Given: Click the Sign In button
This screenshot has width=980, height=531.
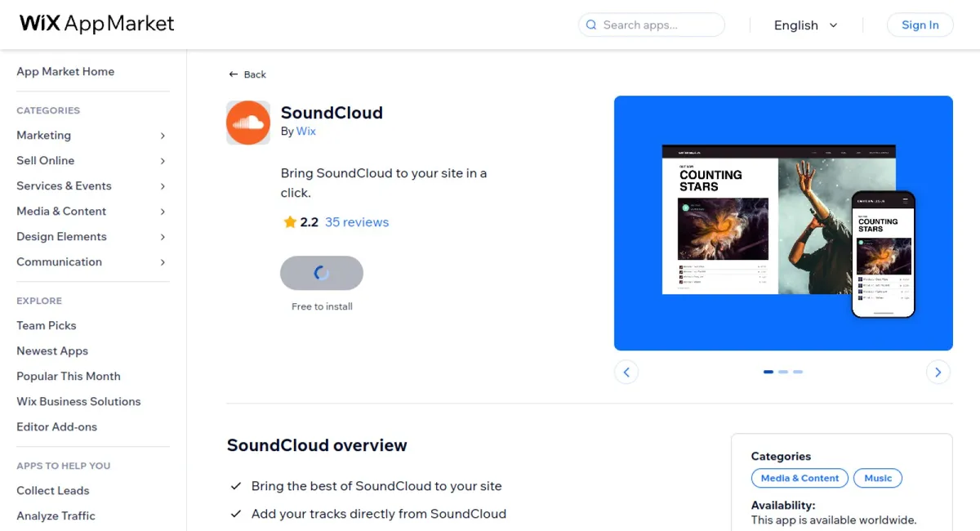Looking at the screenshot, I should pos(920,25).
